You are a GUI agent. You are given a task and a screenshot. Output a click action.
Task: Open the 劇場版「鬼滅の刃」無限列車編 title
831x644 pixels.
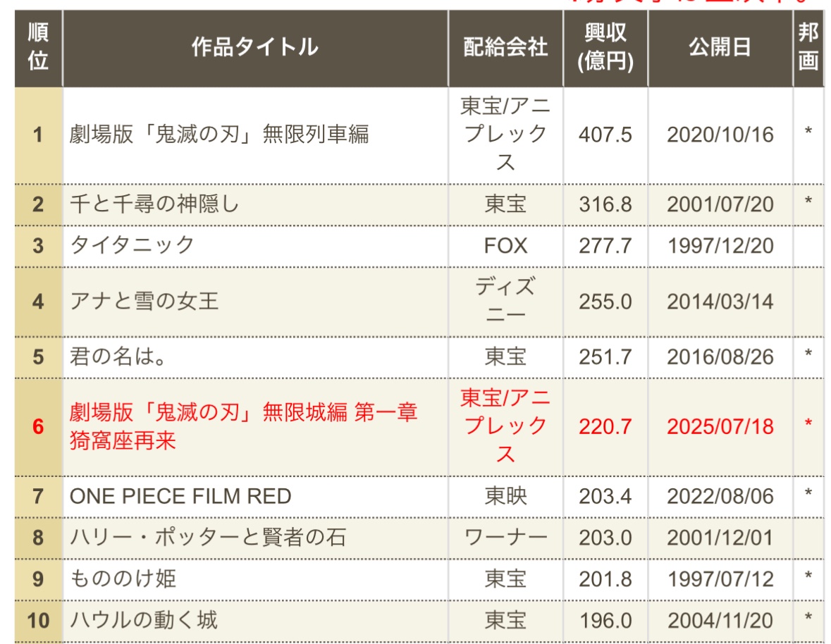219,135
